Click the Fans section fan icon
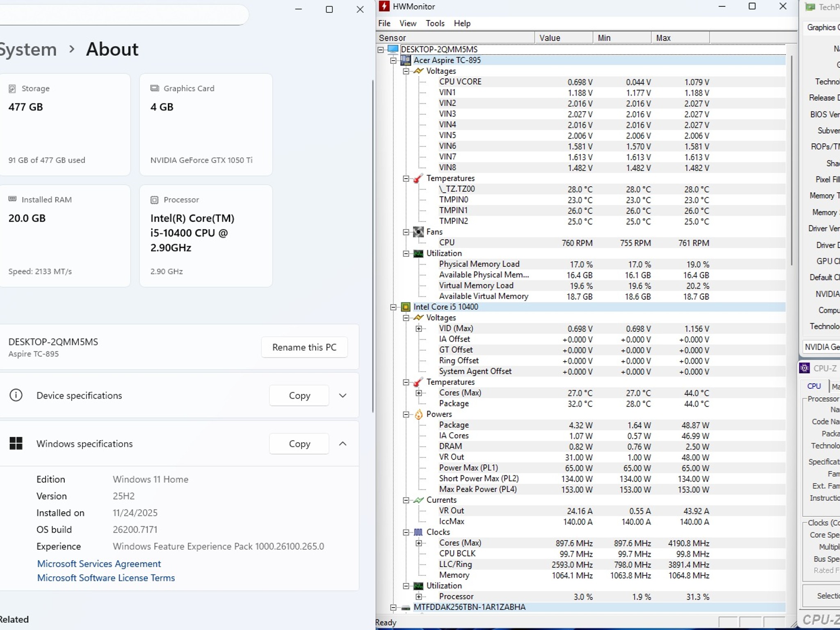The width and height of the screenshot is (840, 630). [418, 232]
